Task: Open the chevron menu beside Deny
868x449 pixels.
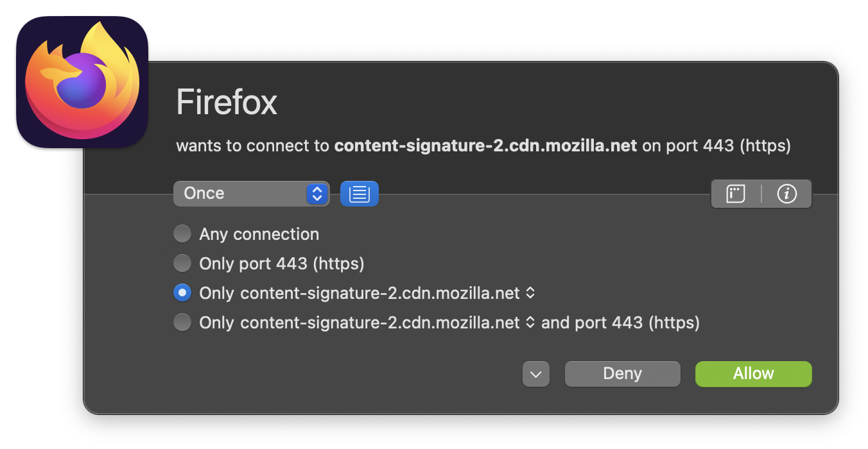Action: [x=536, y=374]
